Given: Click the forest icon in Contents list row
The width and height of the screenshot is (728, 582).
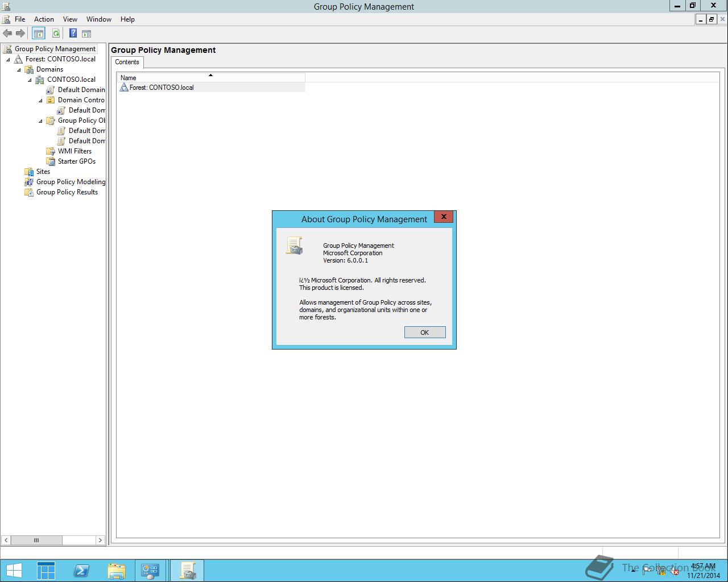Looking at the screenshot, I should [x=124, y=88].
